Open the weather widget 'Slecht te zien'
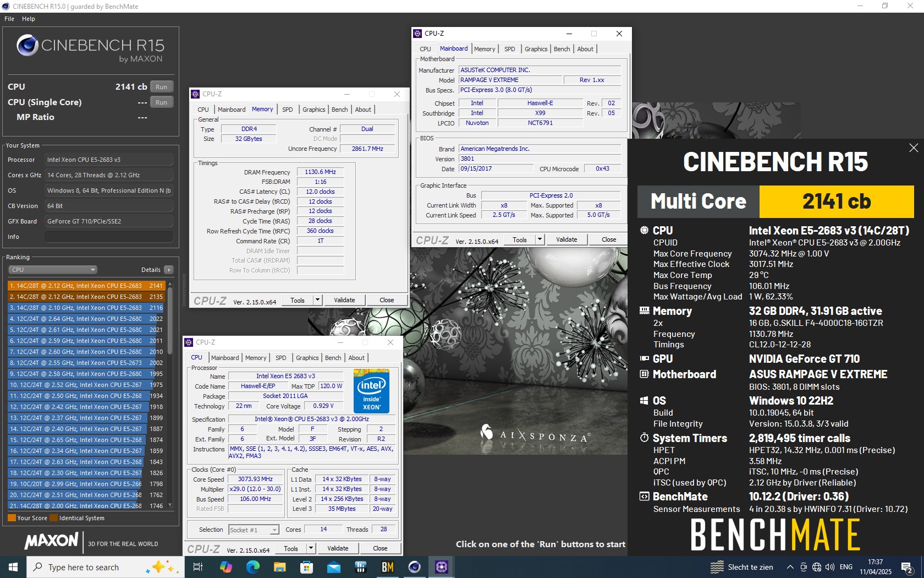Screen dimensions: 924x578 741,567
